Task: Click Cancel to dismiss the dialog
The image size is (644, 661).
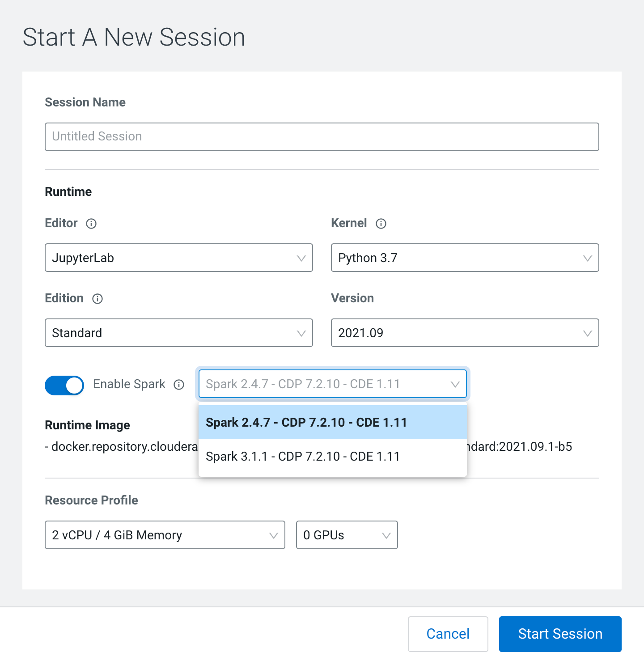Action: point(448,634)
